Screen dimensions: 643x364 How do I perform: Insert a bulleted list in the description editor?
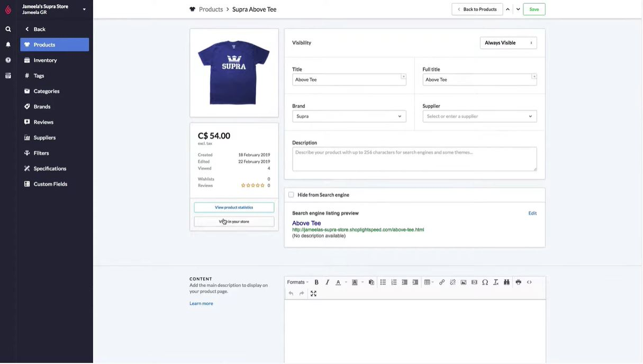382,281
